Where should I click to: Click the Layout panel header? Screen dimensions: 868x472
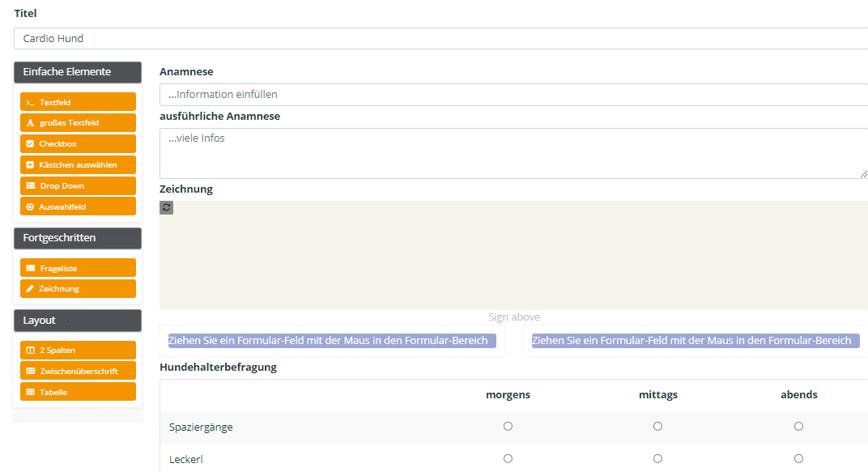[78, 321]
